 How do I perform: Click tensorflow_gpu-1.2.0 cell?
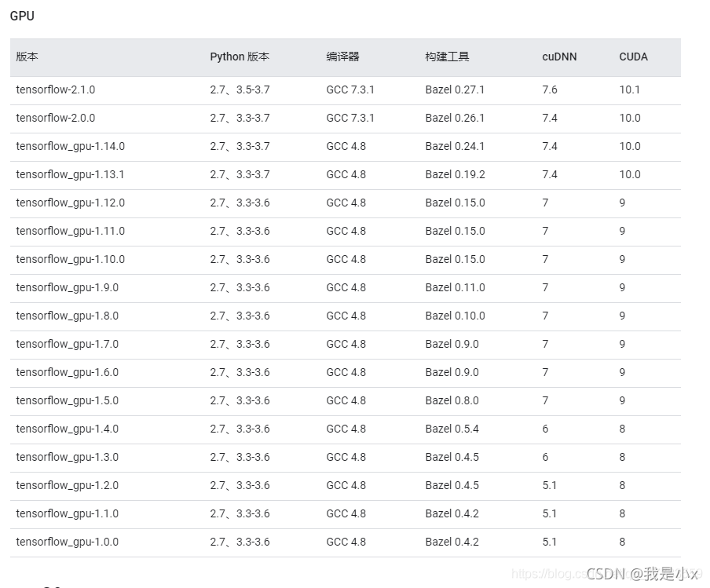coord(67,485)
